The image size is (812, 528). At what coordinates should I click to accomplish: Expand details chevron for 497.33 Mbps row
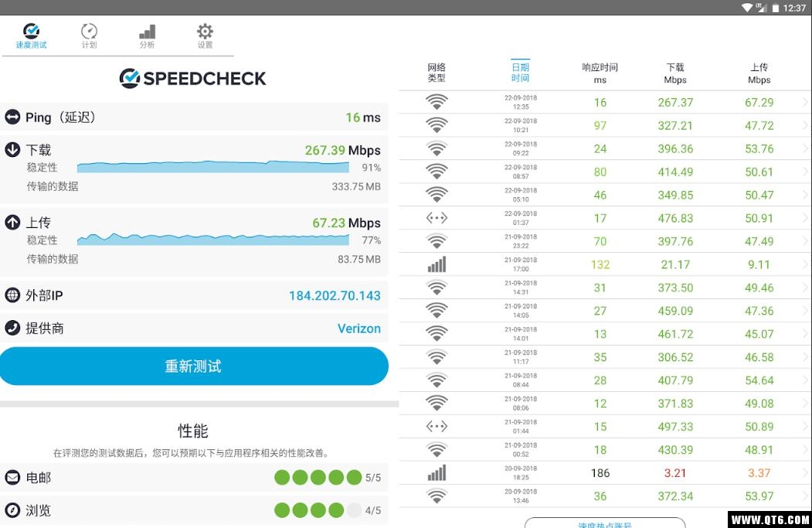point(805,427)
